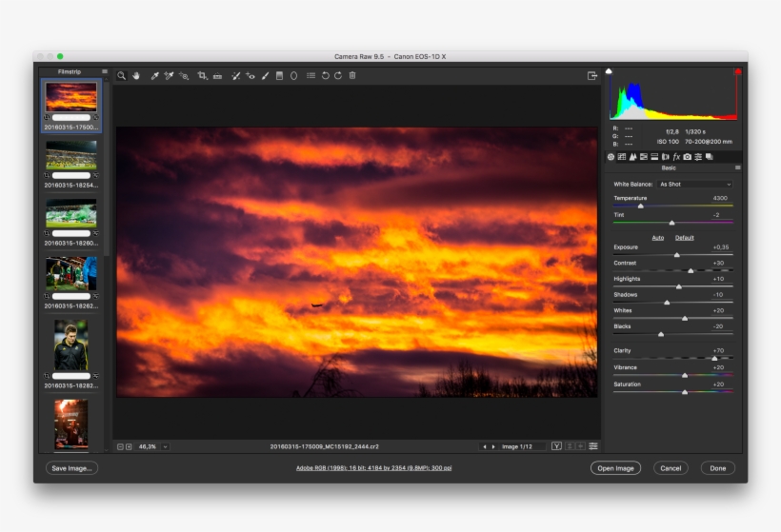Select the Targeted Adjustment tool

tap(184, 75)
